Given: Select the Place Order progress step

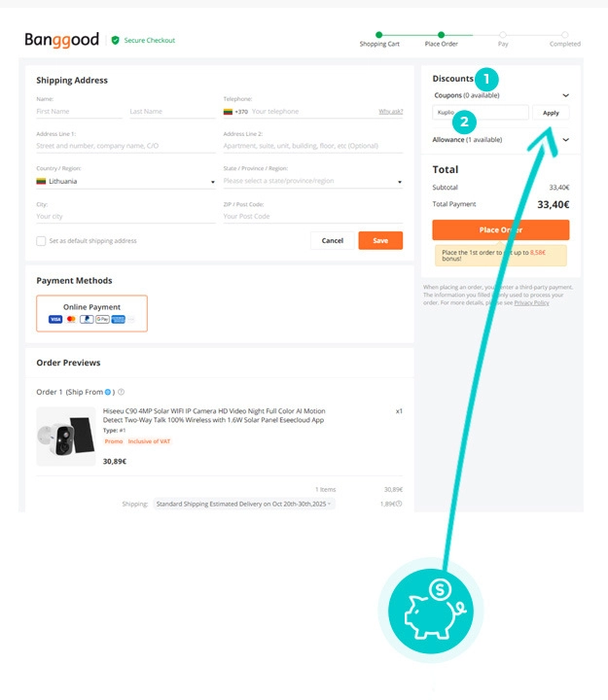Looking at the screenshot, I should (441, 35).
